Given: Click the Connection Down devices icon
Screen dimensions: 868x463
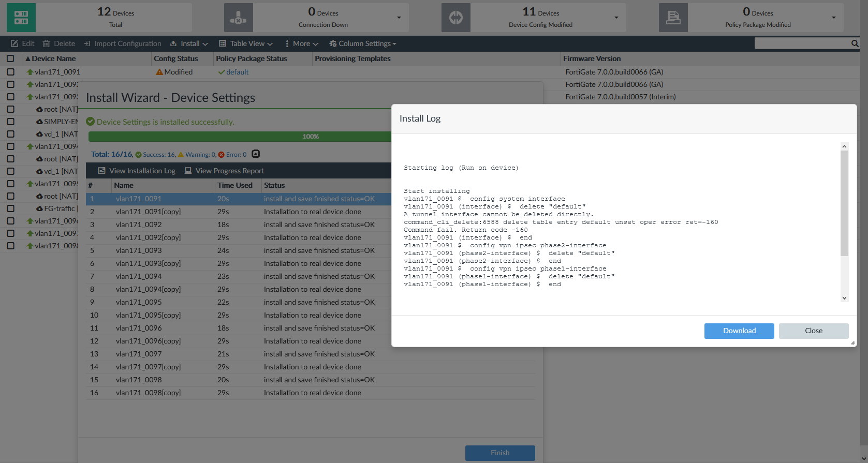Looking at the screenshot, I should (239, 18).
